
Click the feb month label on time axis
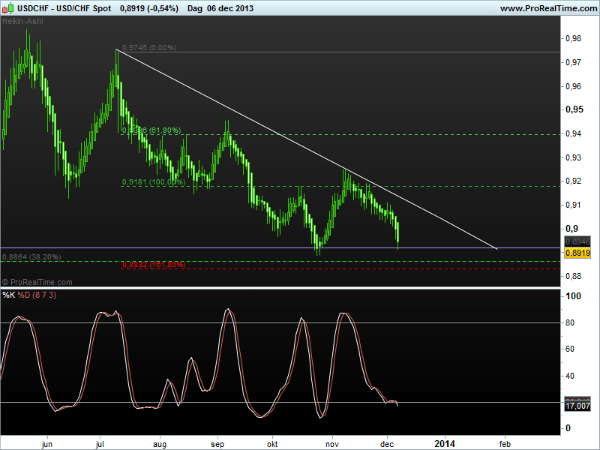505,444
